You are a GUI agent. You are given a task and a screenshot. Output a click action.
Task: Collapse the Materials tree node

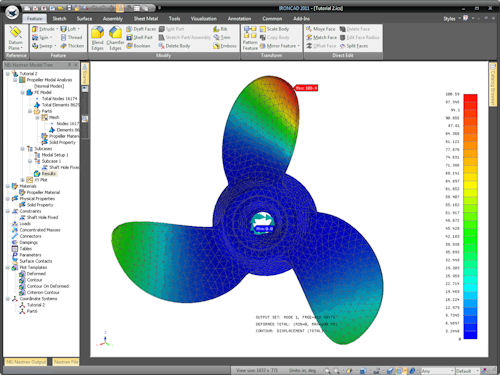pos(8,186)
